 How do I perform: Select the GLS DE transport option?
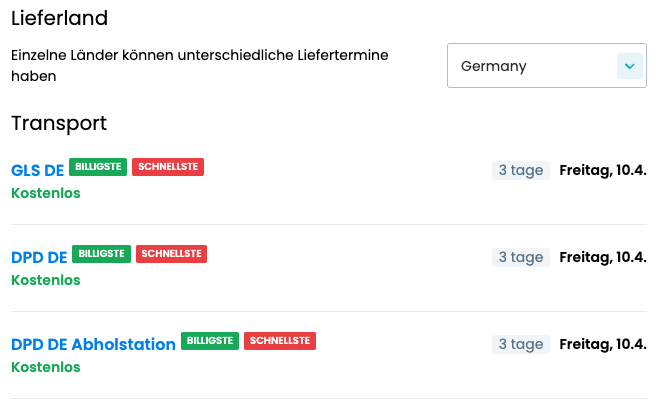pos(37,170)
